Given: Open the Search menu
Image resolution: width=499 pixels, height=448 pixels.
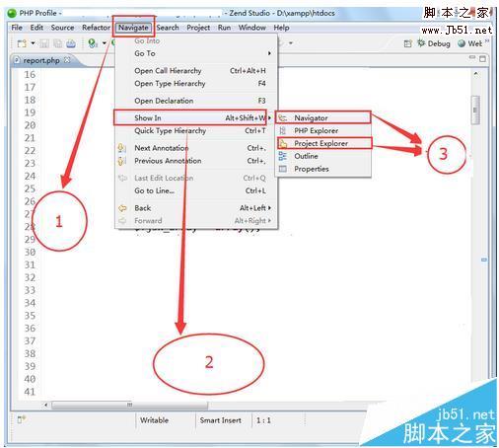Looking at the screenshot, I should click(168, 28).
